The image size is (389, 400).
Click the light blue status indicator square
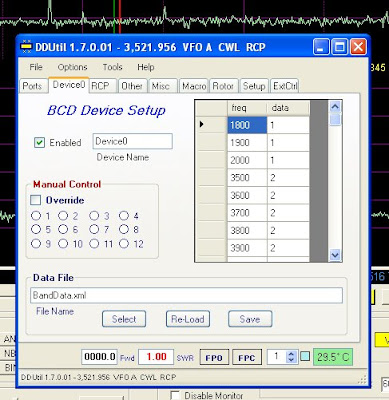coord(305,356)
